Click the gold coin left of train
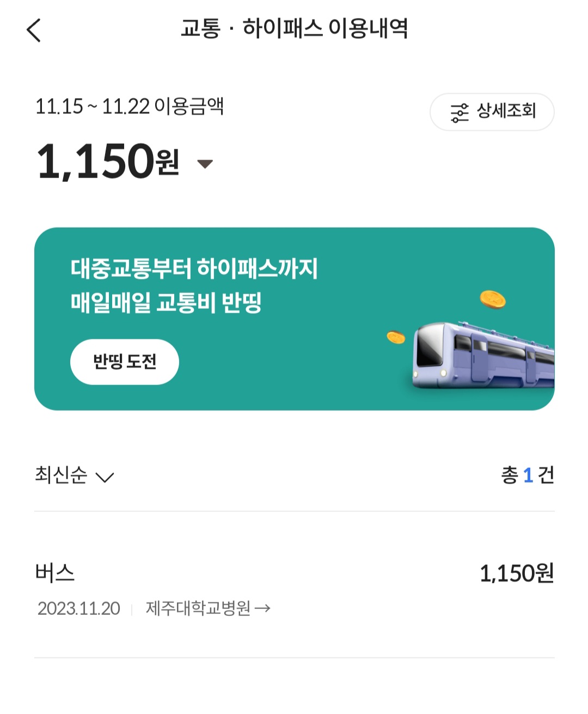588x714 pixels. point(396,338)
